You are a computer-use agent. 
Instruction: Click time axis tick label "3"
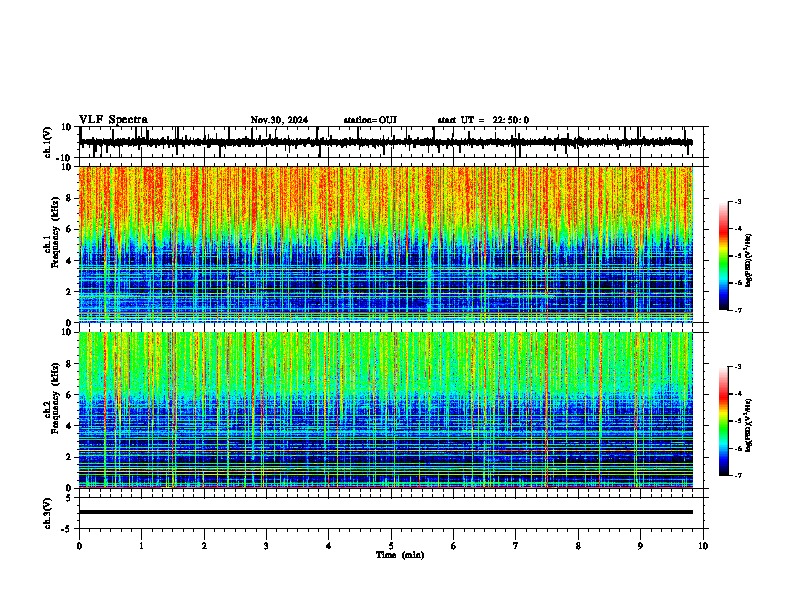pos(266,546)
